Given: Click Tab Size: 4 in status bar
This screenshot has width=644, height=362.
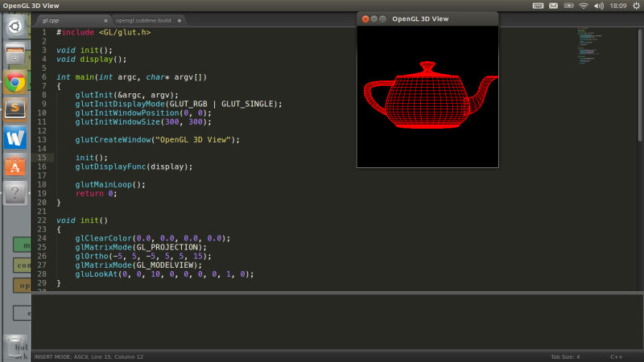Looking at the screenshot, I should click(x=566, y=356).
